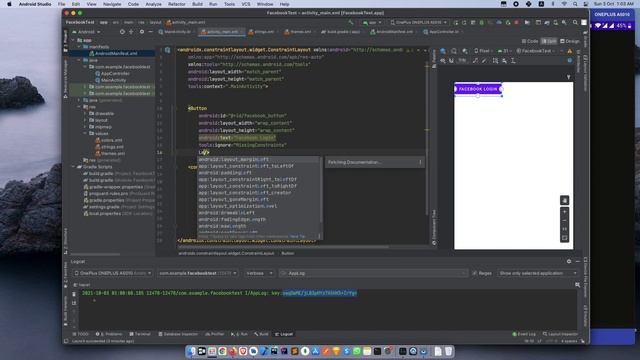Switch editor to Split view mode
The image size is (640, 360).
point(549,41)
